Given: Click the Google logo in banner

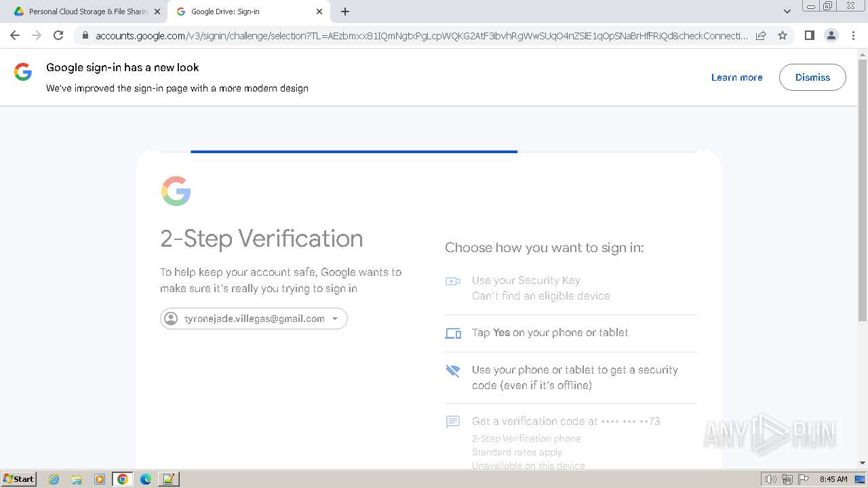Looking at the screenshot, I should (x=23, y=72).
